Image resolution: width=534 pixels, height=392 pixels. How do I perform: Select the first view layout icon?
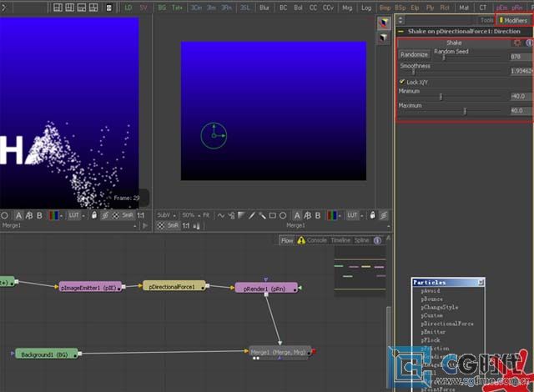coord(58,8)
